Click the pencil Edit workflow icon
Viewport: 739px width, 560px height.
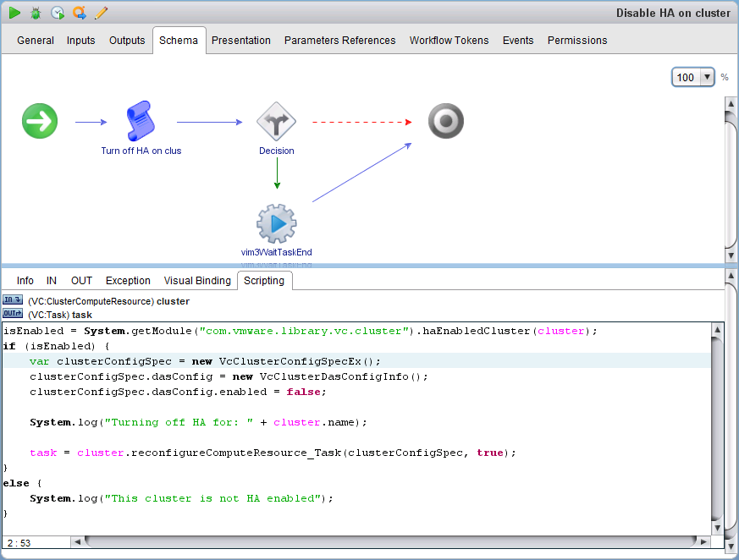(x=102, y=13)
